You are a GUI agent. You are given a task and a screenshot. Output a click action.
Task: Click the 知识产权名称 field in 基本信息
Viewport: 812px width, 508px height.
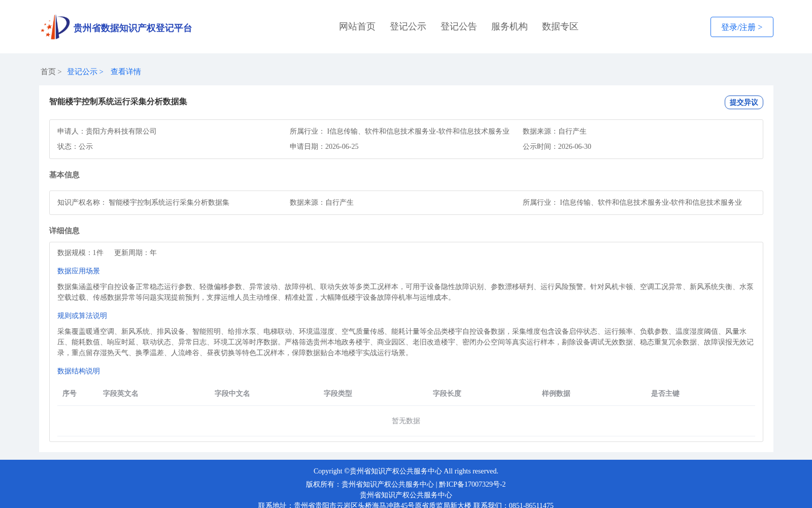tap(143, 202)
